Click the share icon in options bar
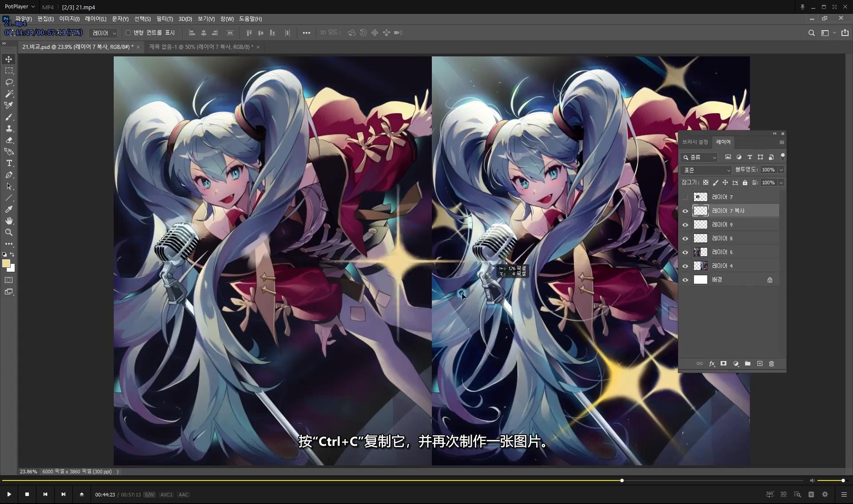The width and height of the screenshot is (853, 504). point(845,33)
